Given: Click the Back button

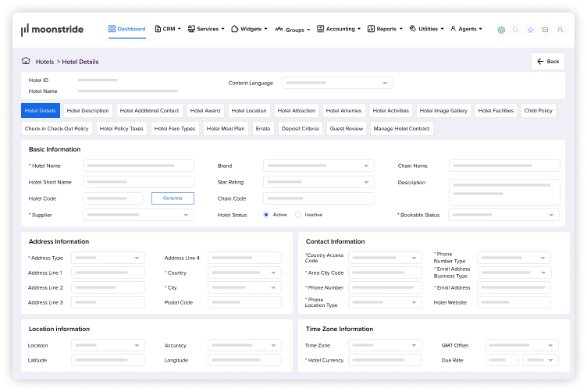Looking at the screenshot, I should [548, 61].
